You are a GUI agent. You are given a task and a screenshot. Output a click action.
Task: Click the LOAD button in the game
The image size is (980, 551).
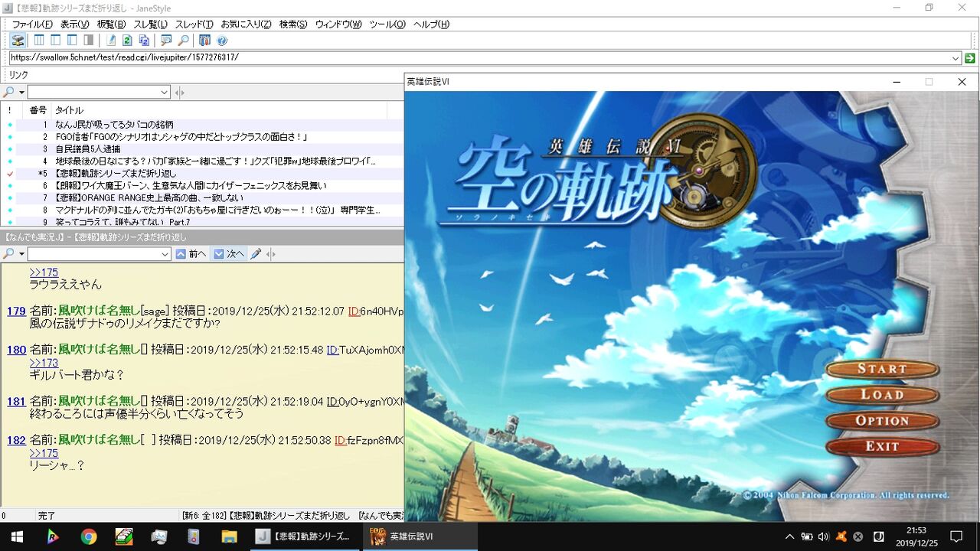coord(882,395)
